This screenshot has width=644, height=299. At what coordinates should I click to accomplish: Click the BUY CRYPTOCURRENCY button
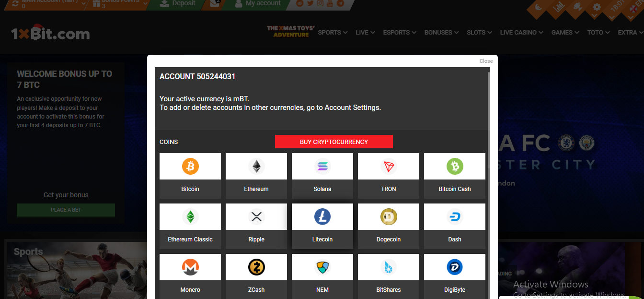coord(333,142)
